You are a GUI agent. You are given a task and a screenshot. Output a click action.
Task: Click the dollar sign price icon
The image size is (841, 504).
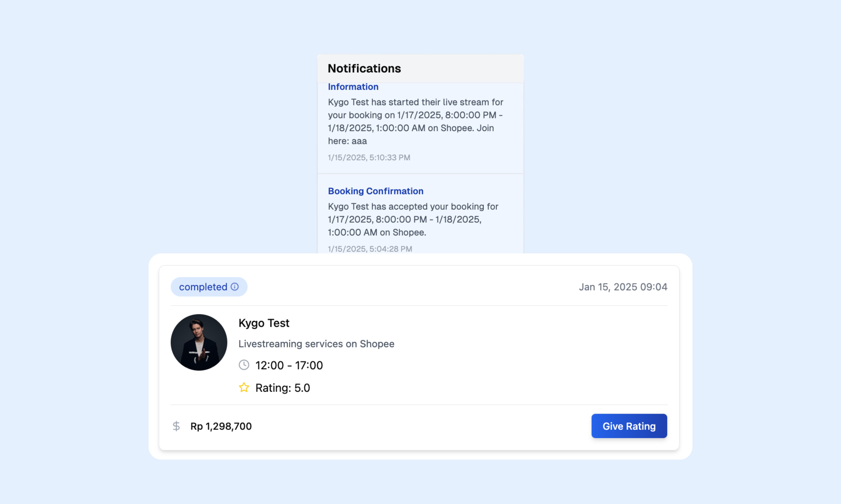tap(176, 426)
